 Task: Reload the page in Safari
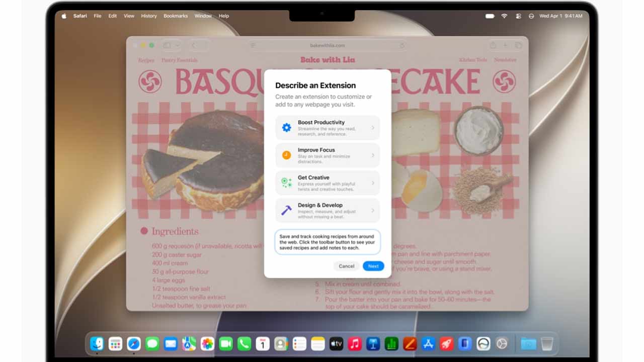[x=401, y=46]
